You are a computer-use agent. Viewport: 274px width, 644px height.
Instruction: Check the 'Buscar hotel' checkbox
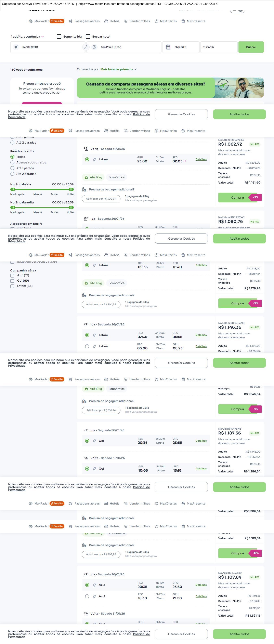[x=88, y=37]
